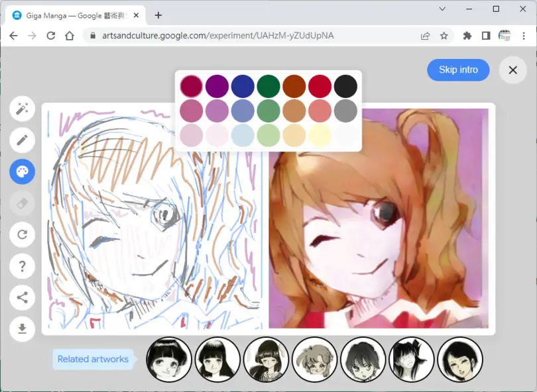The width and height of the screenshot is (537, 392).
Task: Choose the dark green color swatch
Action: 268,86
